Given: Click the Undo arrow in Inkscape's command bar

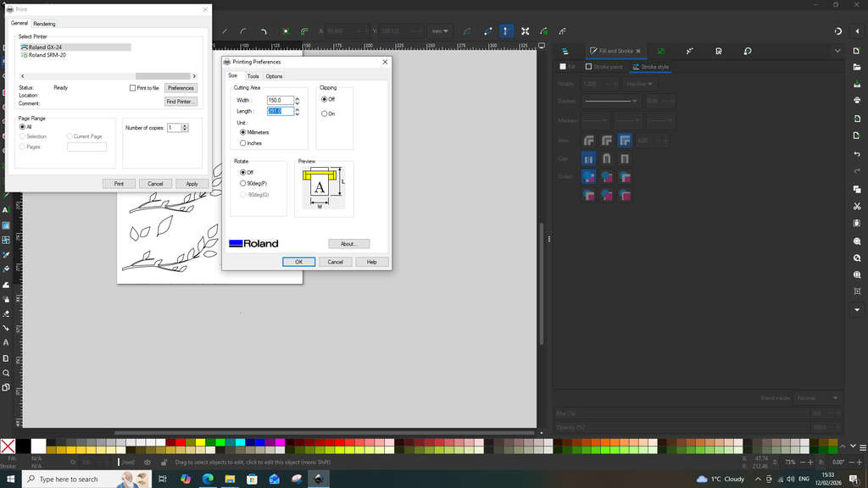Looking at the screenshot, I should tap(857, 154).
